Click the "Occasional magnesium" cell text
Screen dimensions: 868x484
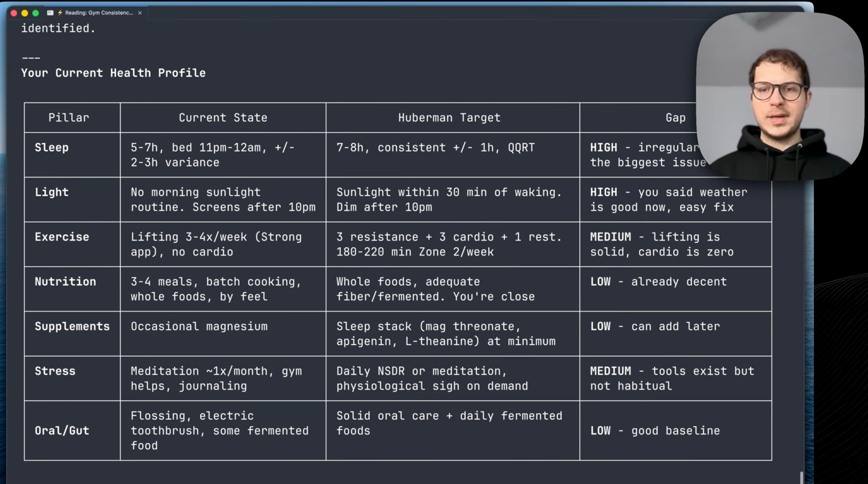point(199,326)
